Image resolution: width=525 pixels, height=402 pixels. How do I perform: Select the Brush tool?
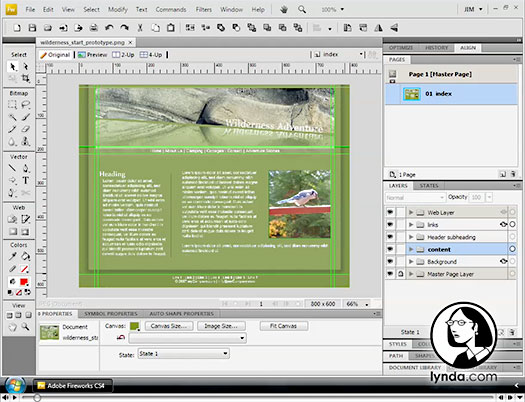25,117
